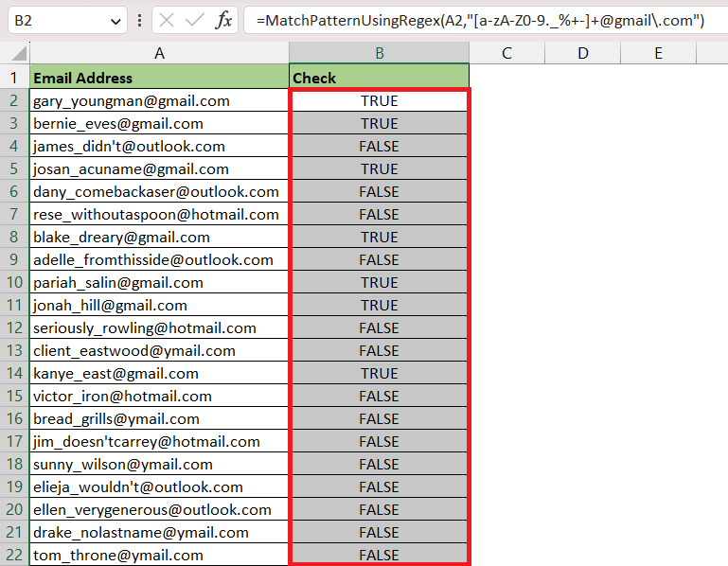
Task: Open the Insert Function fx icon
Action: tap(223, 21)
